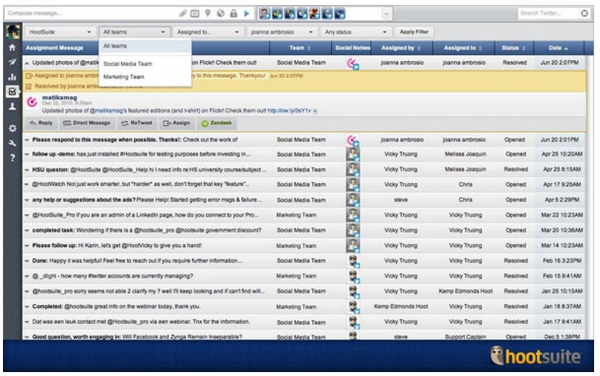Screen dimensions: 600x376
Task: Click the matikamag profile avatar in expanded message
Action: (x=32, y=102)
